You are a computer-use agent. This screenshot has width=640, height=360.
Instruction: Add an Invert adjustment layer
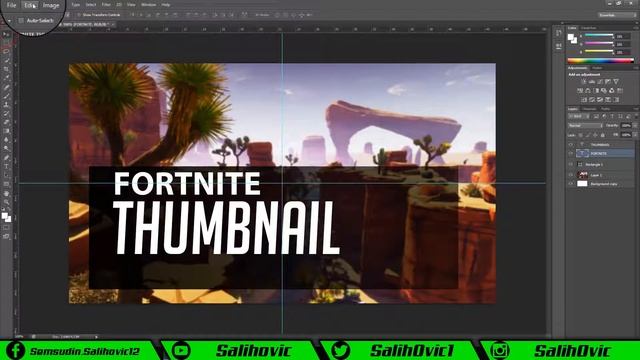pyautogui.click(x=584, y=100)
